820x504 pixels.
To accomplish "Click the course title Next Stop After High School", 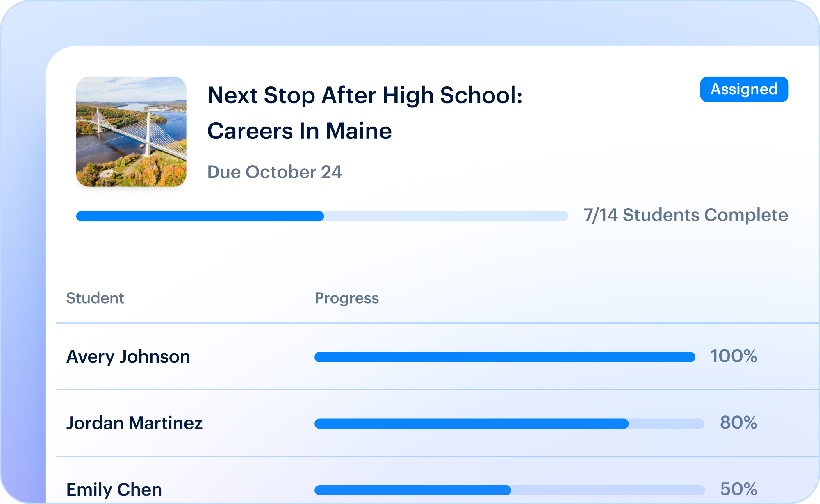I will tap(365, 95).
